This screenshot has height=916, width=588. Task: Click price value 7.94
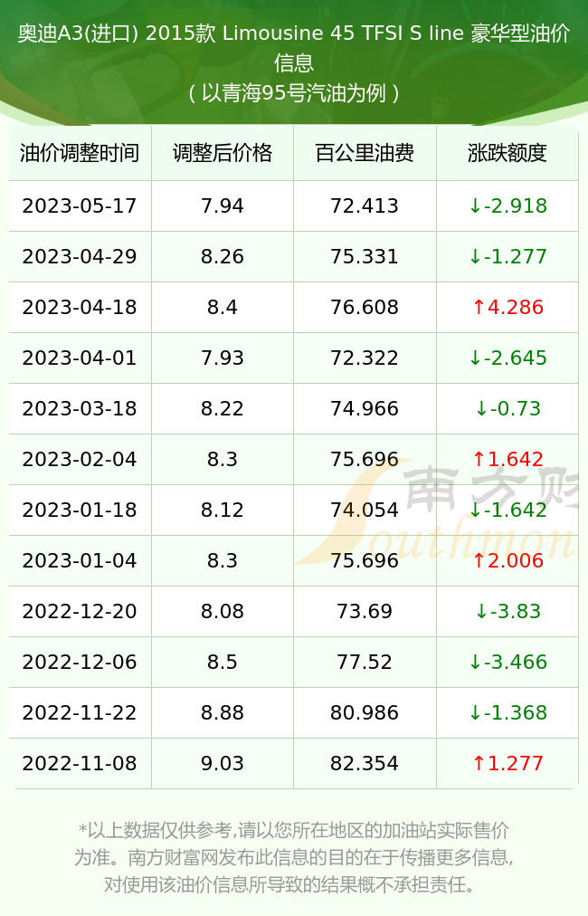[x=223, y=205]
